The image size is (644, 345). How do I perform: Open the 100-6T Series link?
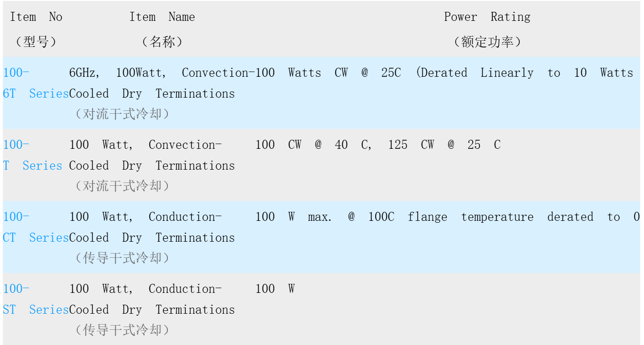pos(36,83)
